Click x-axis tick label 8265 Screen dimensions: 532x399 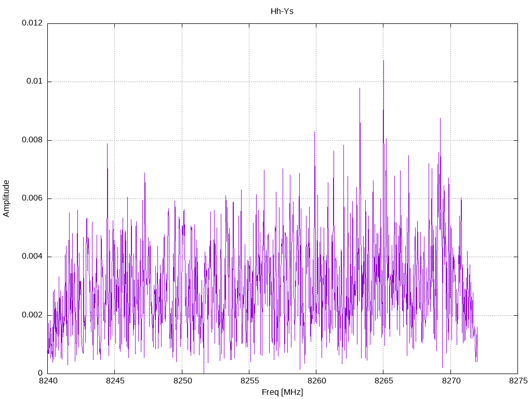coord(384,381)
